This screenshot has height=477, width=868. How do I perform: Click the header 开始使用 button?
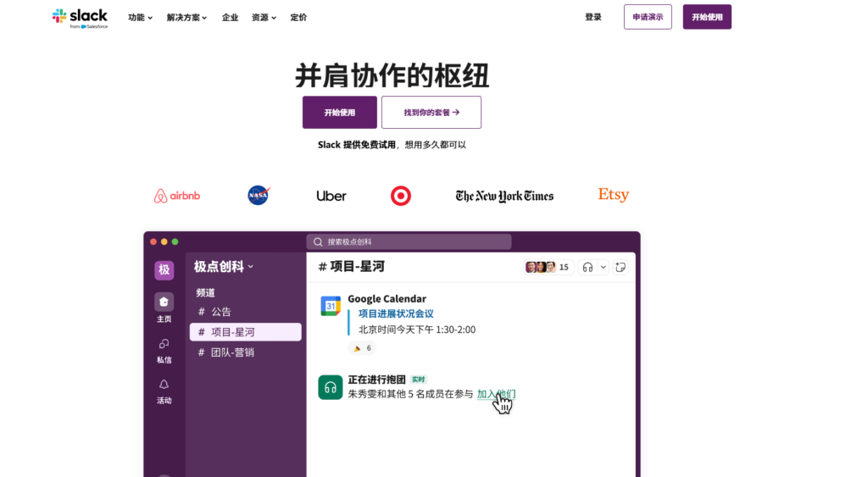(x=707, y=17)
